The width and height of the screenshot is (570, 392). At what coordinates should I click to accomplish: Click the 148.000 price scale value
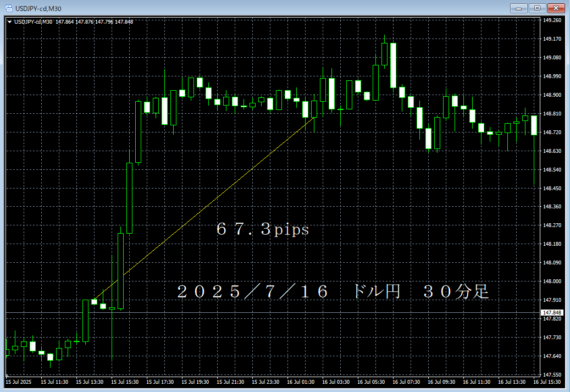pyautogui.click(x=552, y=281)
